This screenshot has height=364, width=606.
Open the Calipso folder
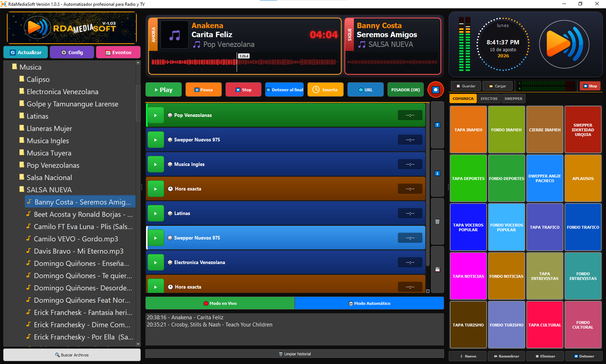pos(38,79)
